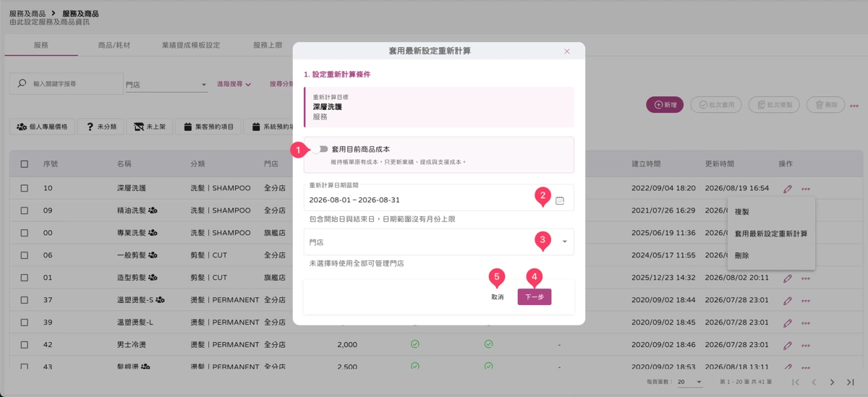Switch to the 服務 tab
The image size is (868, 397).
coord(41,45)
